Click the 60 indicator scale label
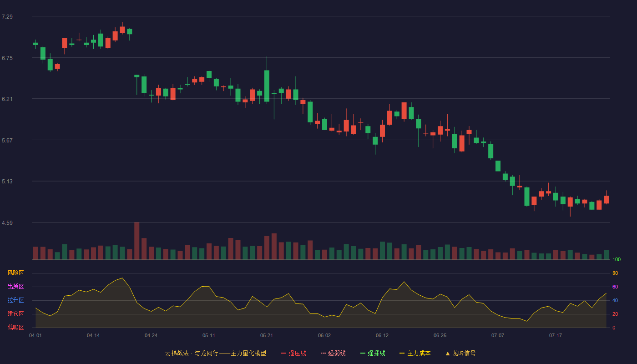 [x=615, y=287]
